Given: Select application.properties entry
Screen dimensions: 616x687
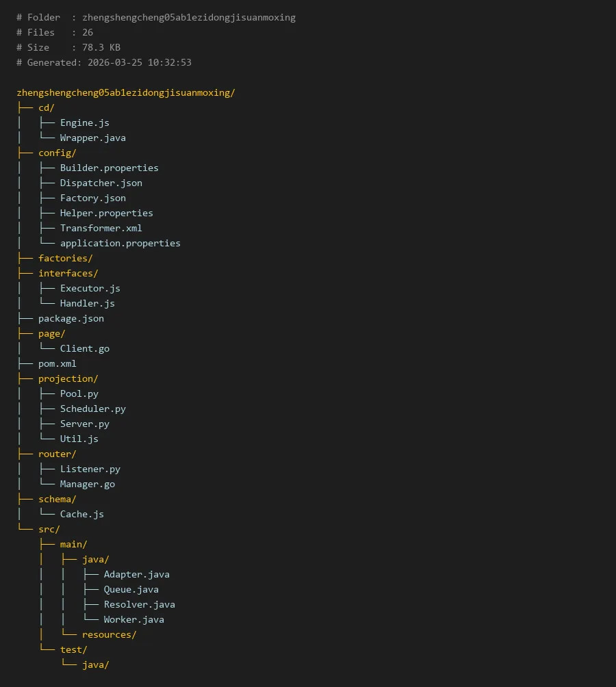Looking at the screenshot, I should [120, 243].
